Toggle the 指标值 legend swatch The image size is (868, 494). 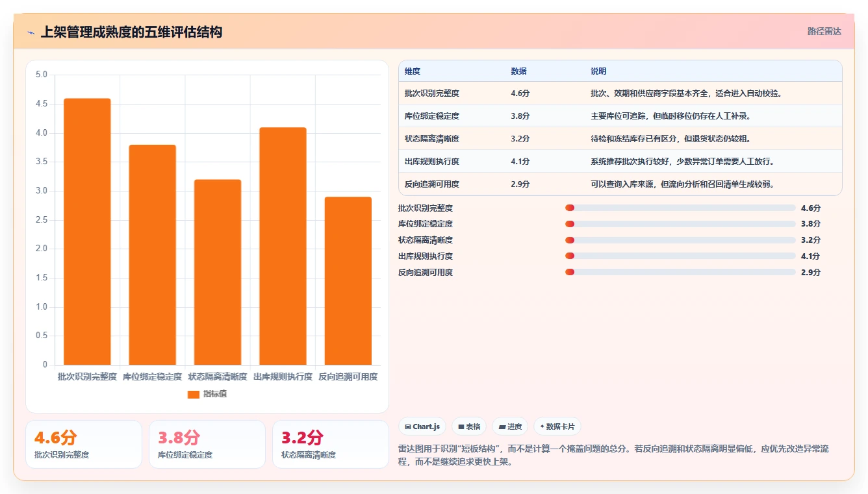point(193,394)
